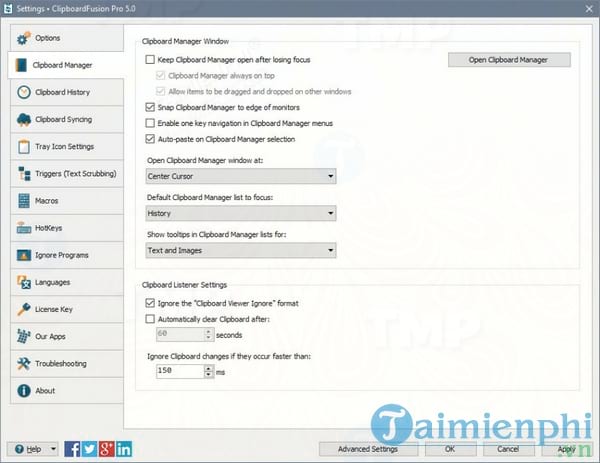600x463 pixels.
Task: Click the Twitter icon in bottom bar
Action: (90, 449)
